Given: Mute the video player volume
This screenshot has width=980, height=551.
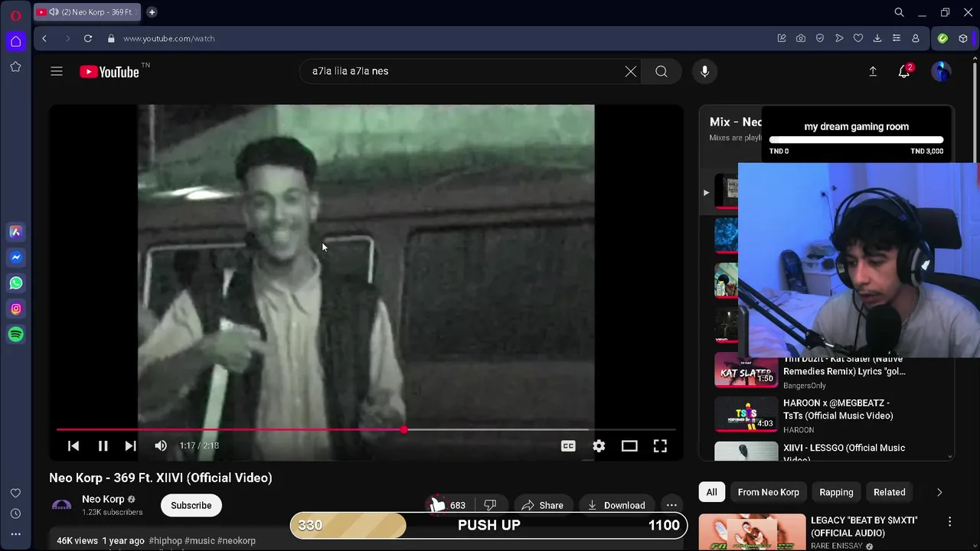Looking at the screenshot, I should pyautogui.click(x=161, y=445).
